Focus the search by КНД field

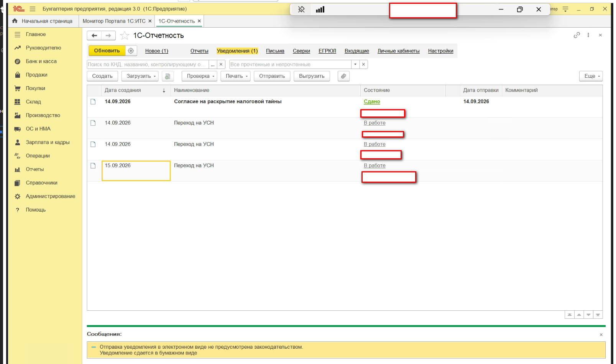pos(148,64)
